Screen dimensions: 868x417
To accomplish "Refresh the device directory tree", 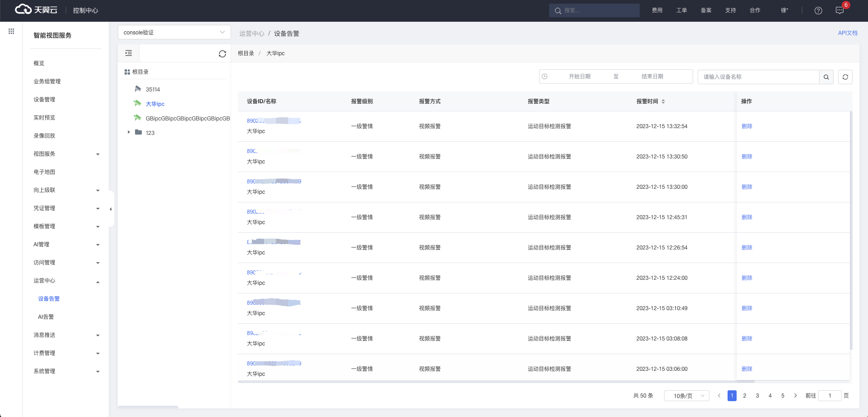I will point(222,54).
